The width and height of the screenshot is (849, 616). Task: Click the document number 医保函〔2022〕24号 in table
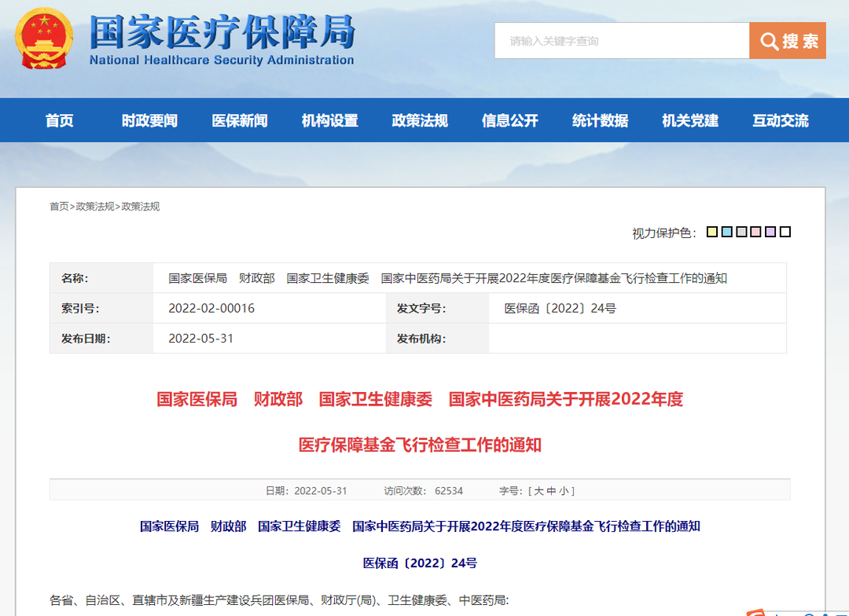560,308
